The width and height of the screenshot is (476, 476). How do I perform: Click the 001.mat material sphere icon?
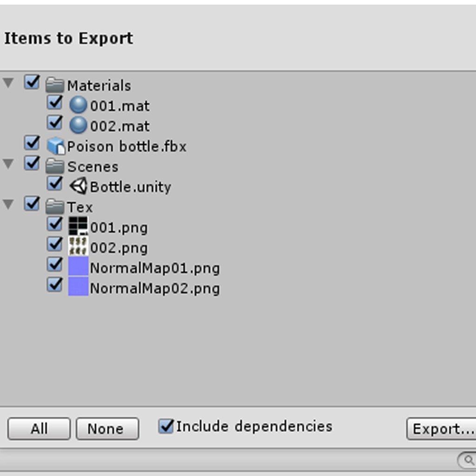point(78,105)
